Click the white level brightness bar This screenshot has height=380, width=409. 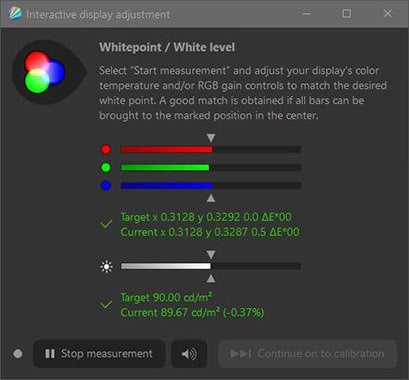(211, 266)
